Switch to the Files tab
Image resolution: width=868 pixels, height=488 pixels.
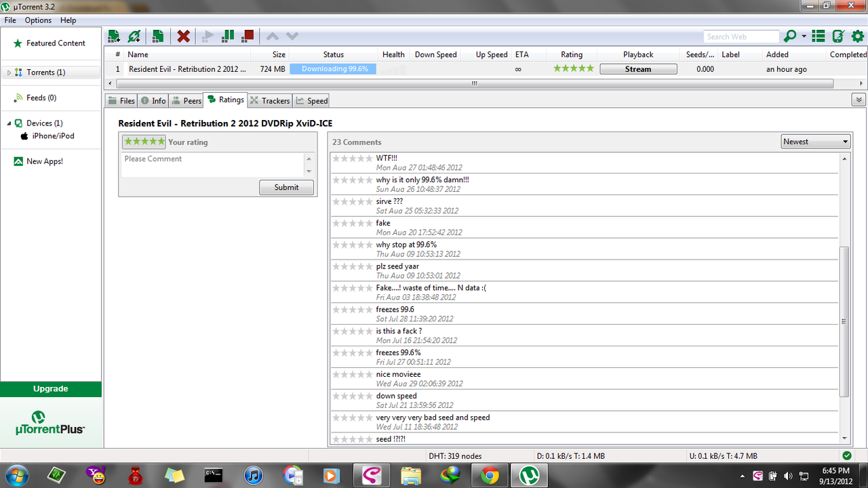(x=121, y=100)
